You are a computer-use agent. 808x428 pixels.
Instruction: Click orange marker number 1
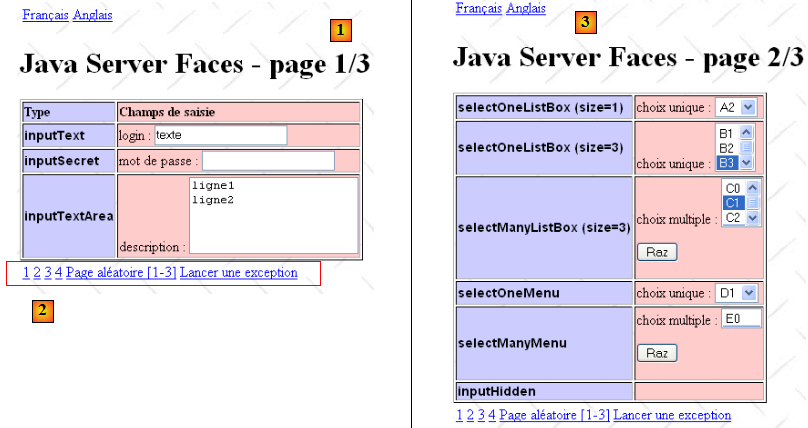[x=341, y=30]
